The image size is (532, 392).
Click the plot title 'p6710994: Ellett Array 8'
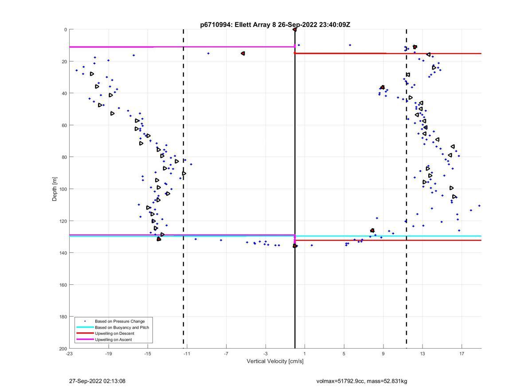click(238, 25)
